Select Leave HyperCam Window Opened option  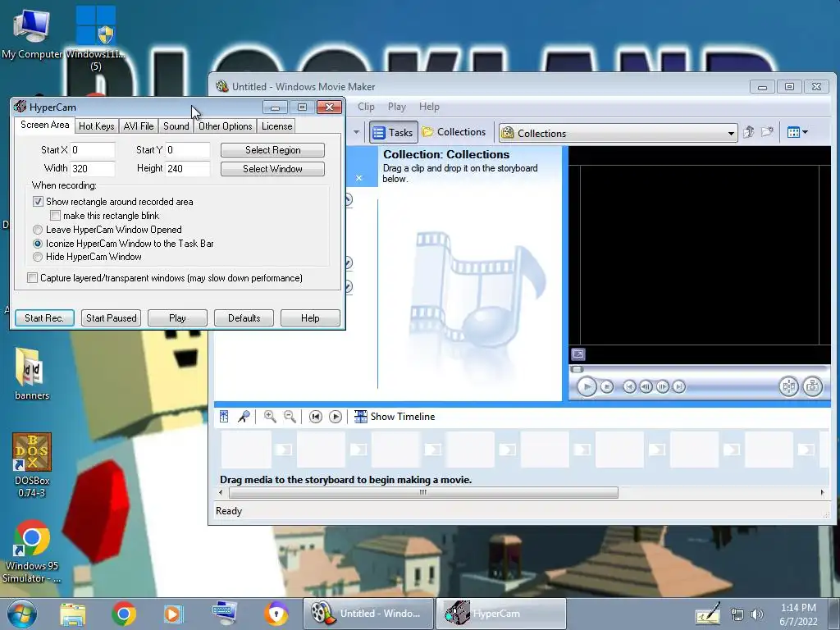(x=38, y=230)
